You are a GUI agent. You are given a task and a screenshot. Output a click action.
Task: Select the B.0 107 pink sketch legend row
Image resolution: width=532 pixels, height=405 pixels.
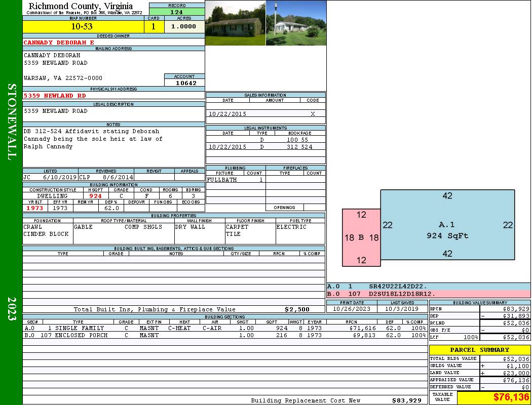[x=428, y=294]
